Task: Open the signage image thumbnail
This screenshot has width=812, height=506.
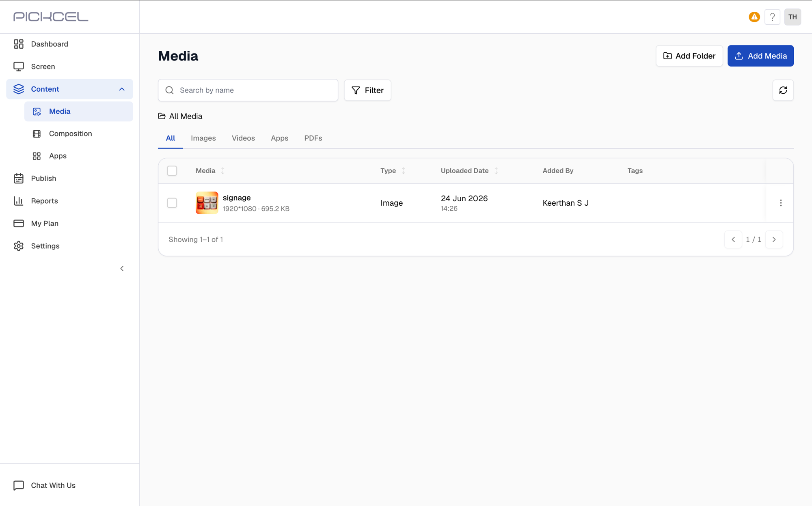Action: pyautogui.click(x=207, y=203)
